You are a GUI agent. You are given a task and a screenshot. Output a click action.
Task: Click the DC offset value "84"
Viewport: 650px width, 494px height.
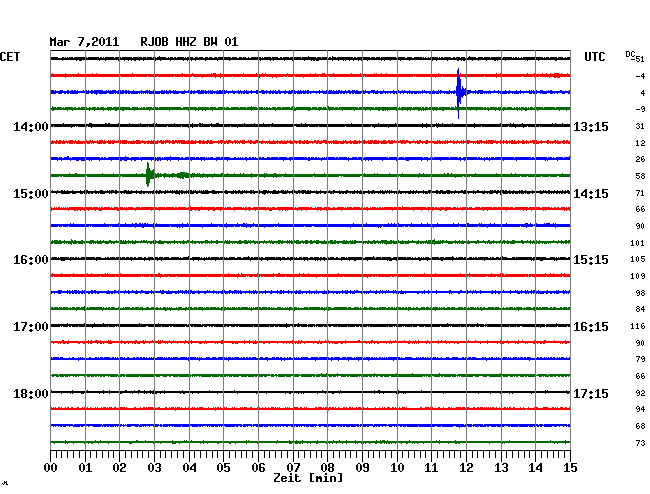click(640, 309)
